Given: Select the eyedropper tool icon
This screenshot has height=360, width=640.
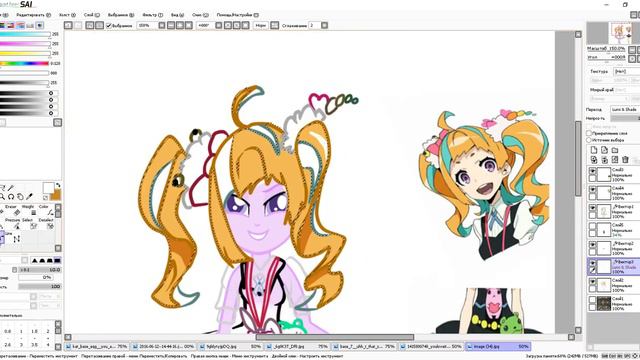Looking at the screenshot, I should tap(29, 197).
